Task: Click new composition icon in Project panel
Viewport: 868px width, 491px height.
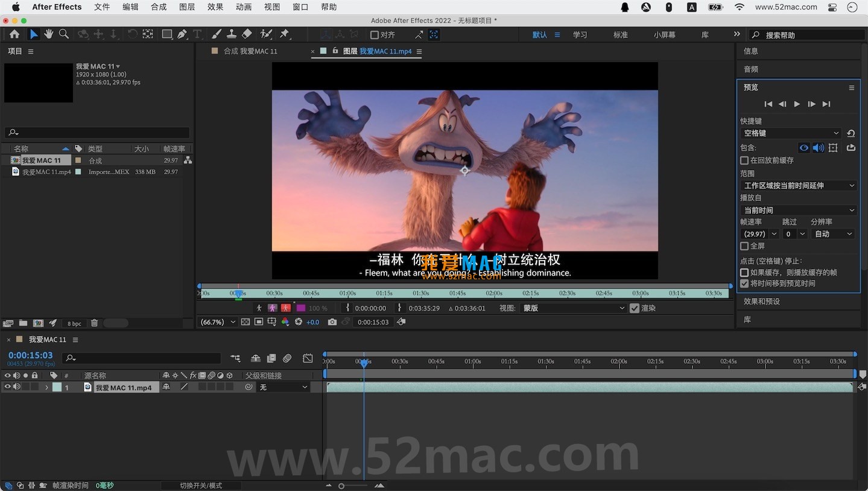Action: click(x=38, y=323)
